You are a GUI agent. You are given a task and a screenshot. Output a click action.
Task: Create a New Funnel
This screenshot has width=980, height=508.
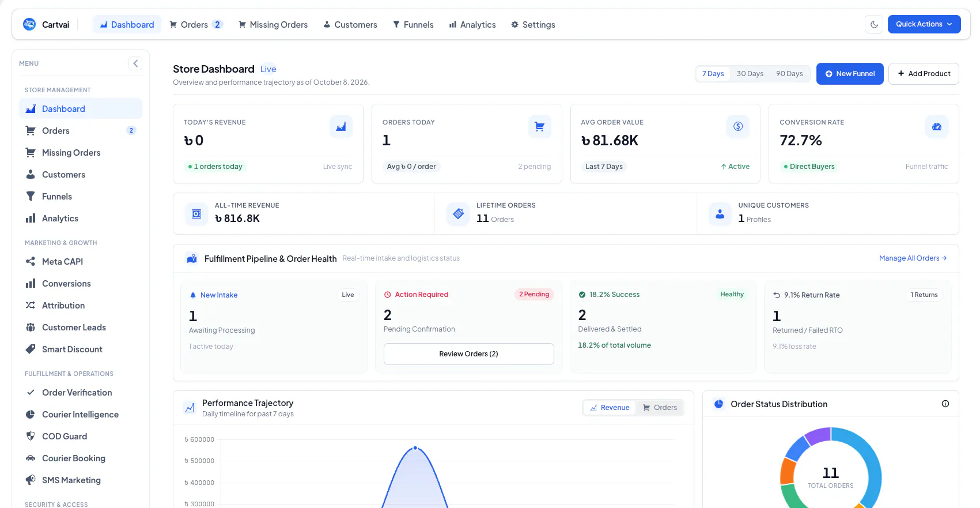coord(850,74)
